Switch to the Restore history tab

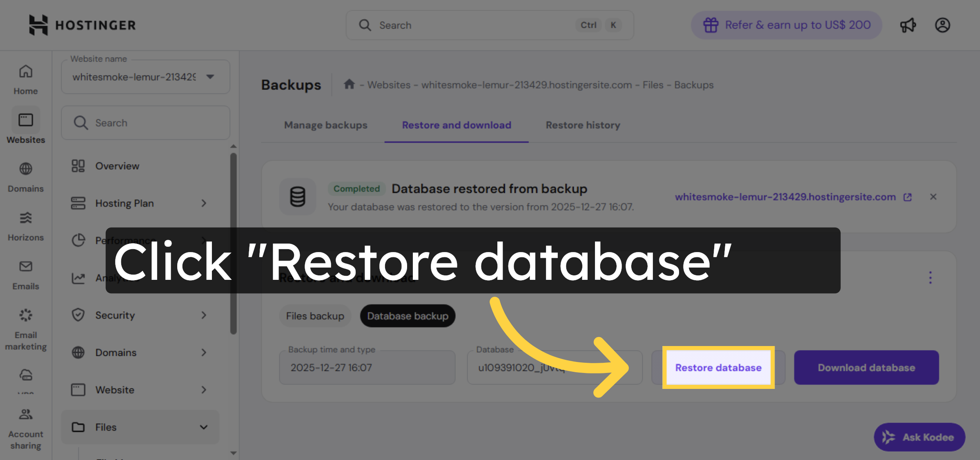(x=582, y=125)
